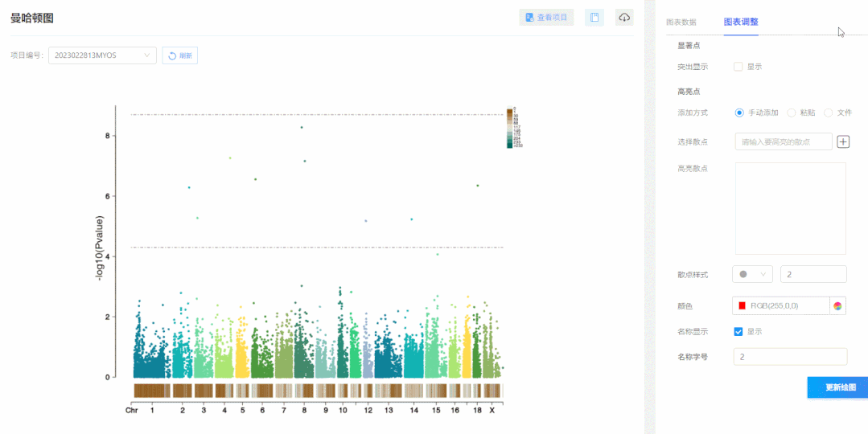Click the cloud download icon
This screenshot has width=868, height=434.
[x=624, y=18]
